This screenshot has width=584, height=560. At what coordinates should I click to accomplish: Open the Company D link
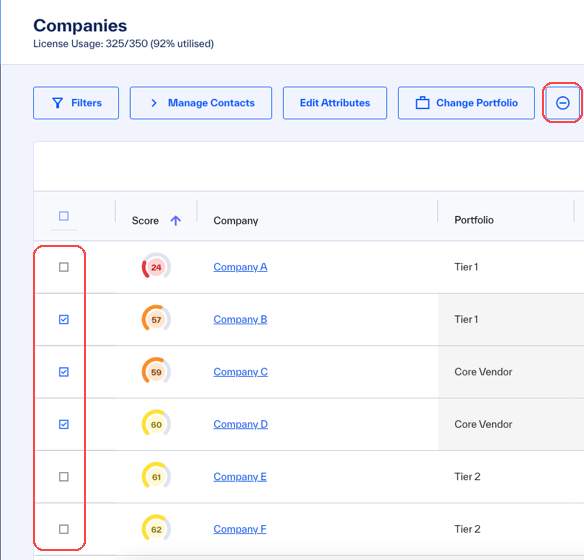[241, 424]
